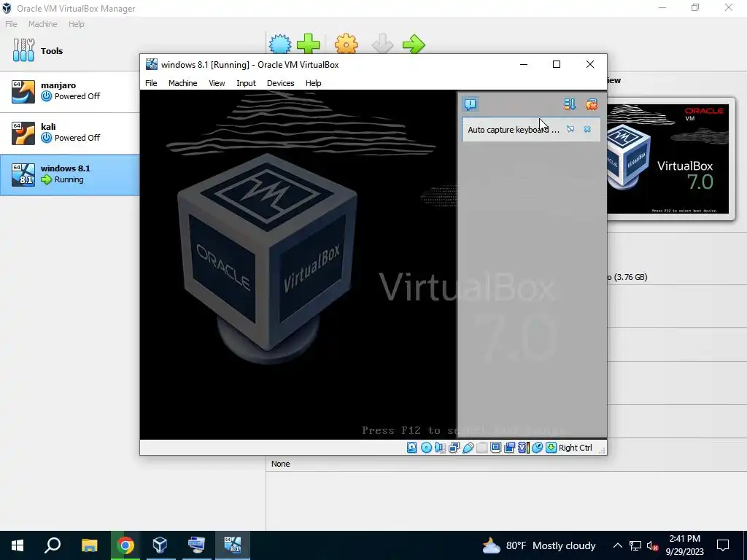747x560 pixels.
Task: Click the Show green arrow icon in Manager toolbar
Action: pyautogui.click(x=413, y=44)
